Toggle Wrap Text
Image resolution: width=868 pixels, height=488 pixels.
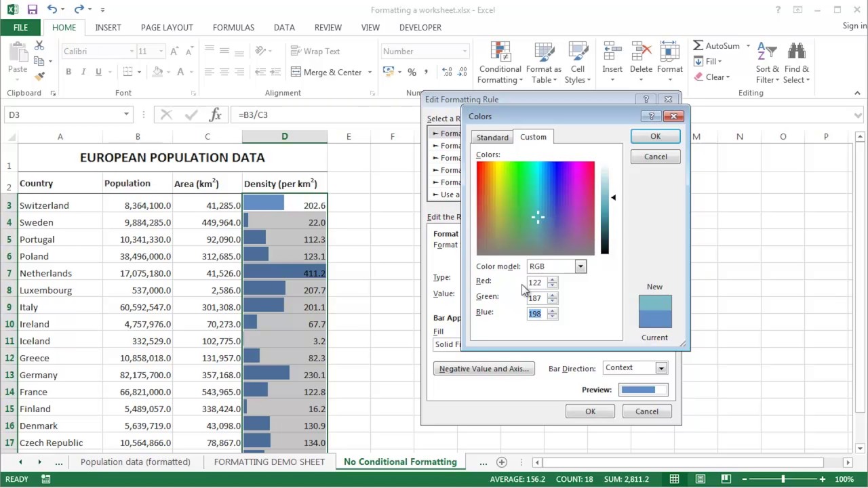click(315, 52)
